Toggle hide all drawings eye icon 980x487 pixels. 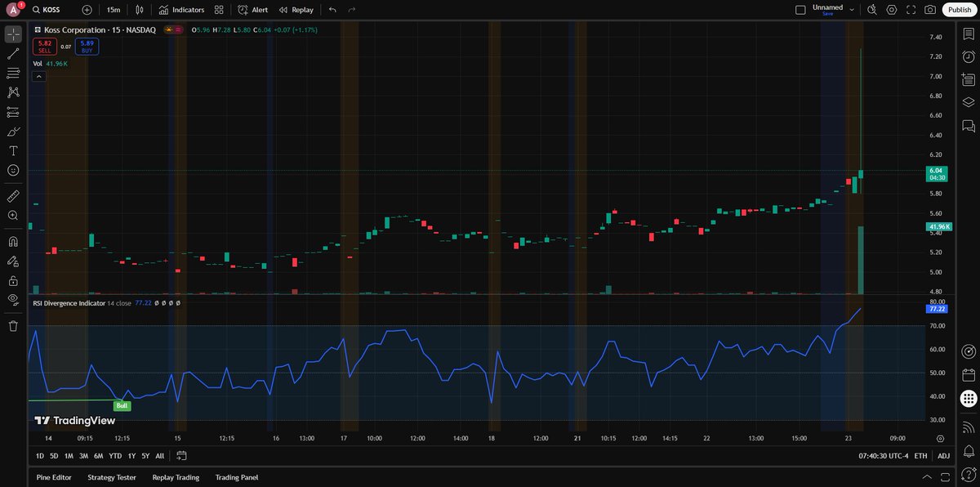coord(13,300)
